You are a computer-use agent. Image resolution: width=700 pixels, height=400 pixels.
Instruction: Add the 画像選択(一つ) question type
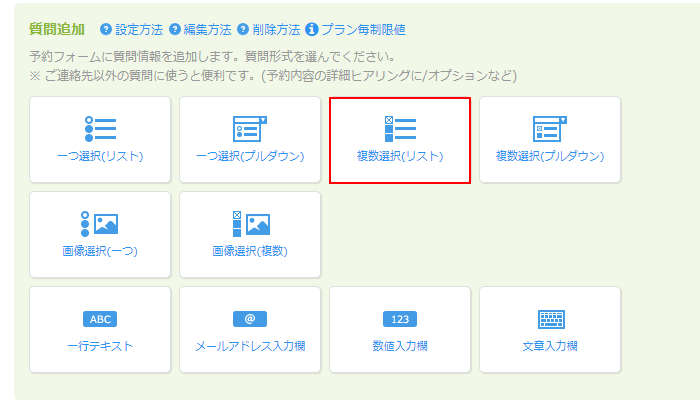[x=100, y=251]
